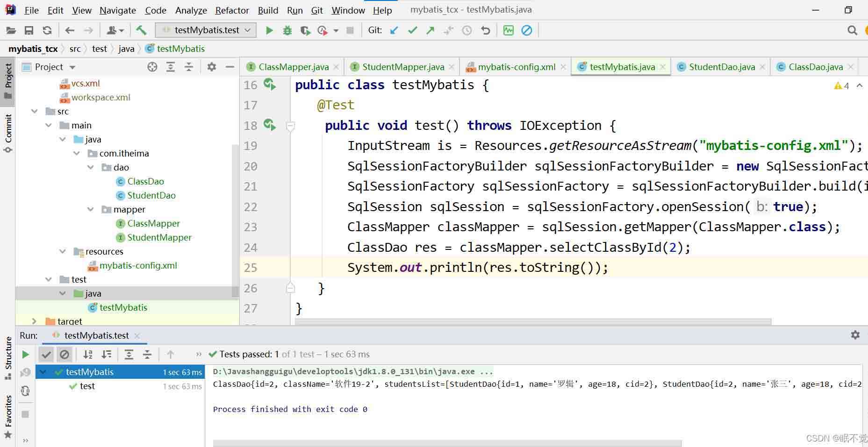
Task: Open project folder icon in toolbar
Action: [11, 30]
